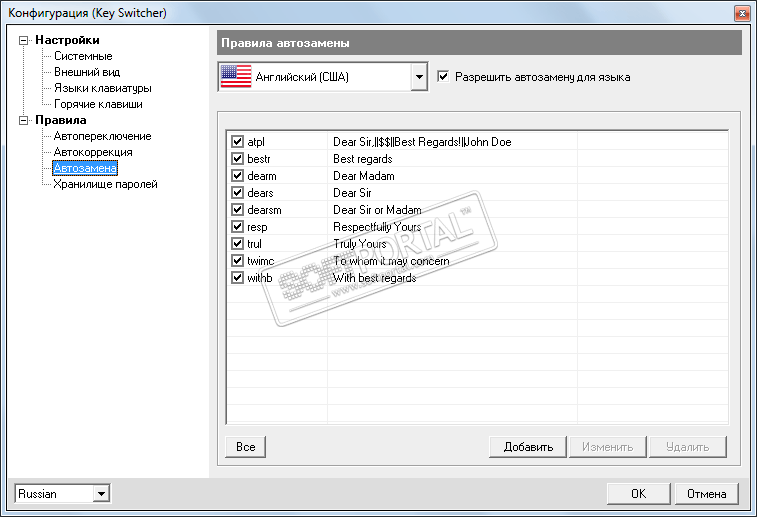Viewport: 757px width, 517px height.
Task: Uncheck the 'atpl' rule checkbox
Action: tap(237, 141)
